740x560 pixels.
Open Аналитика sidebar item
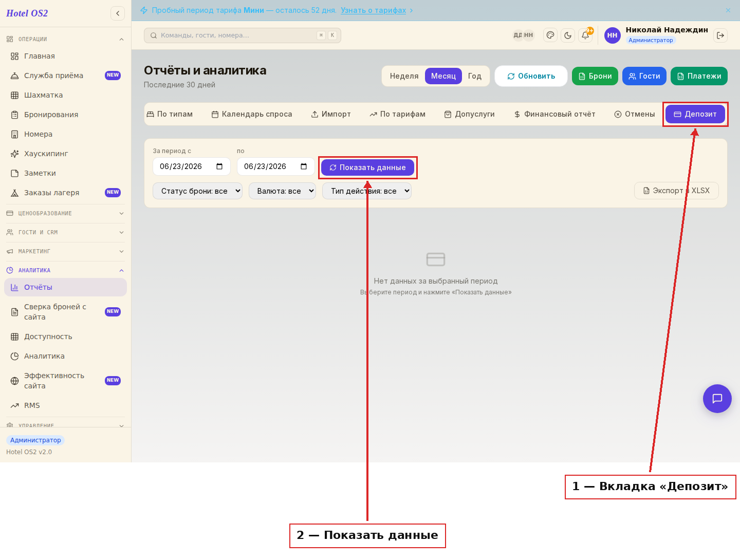point(66,356)
